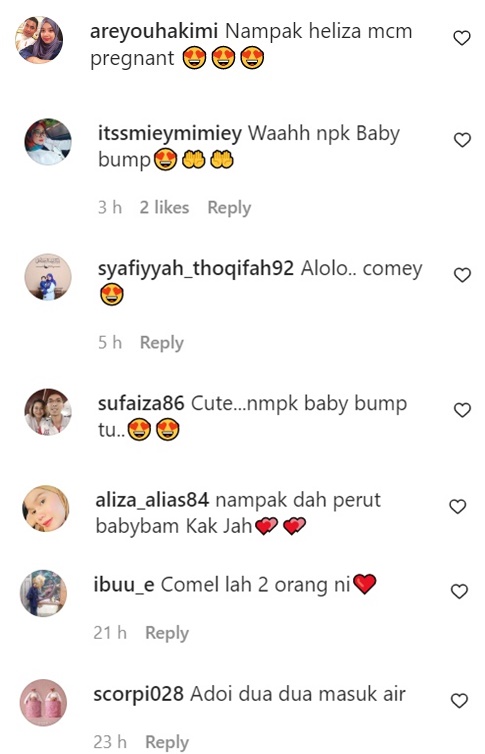The width and height of the screenshot is (485, 754).
Task: Reply to syafiyyah_thoqifah92's Alolo comment
Action: (162, 343)
